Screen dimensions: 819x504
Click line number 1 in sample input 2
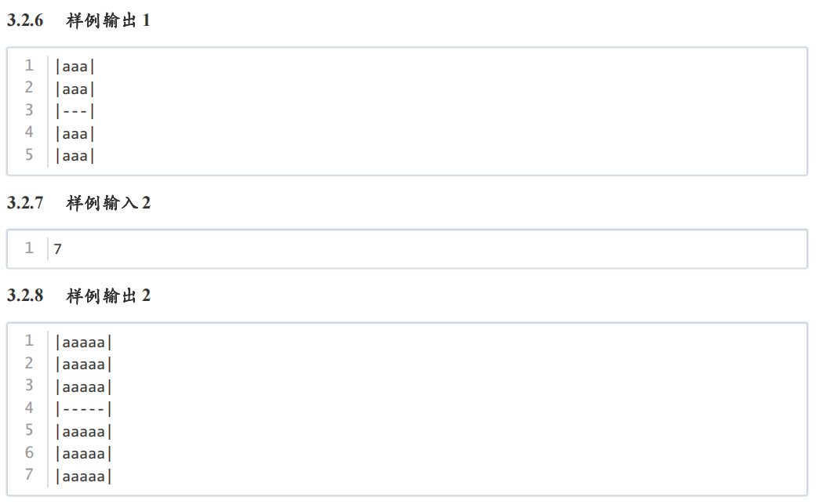[x=29, y=248]
